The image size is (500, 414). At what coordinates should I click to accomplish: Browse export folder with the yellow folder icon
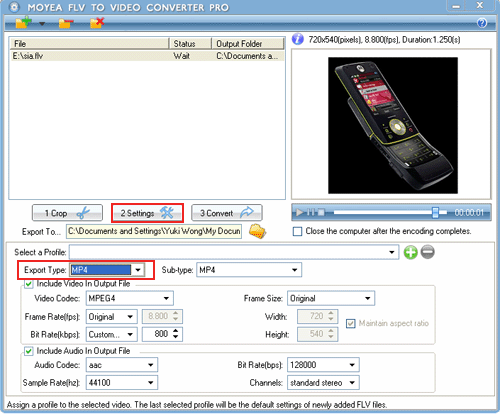(257, 231)
